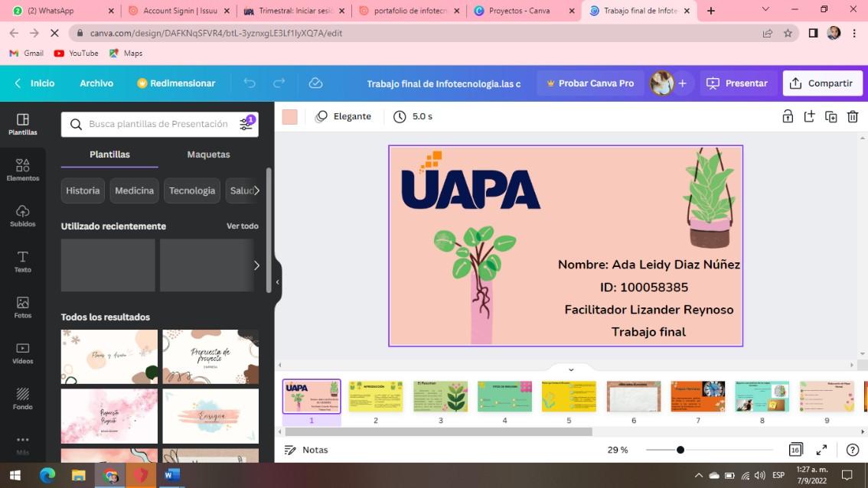
Task: Enter fullscreen with the expand arrows icon
Action: click(x=821, y=450)
